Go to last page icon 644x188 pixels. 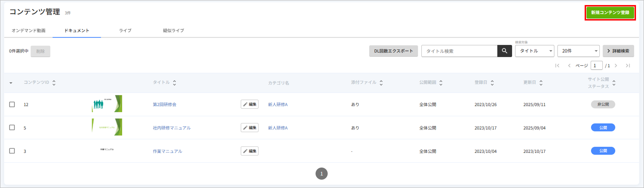(628, 66)
